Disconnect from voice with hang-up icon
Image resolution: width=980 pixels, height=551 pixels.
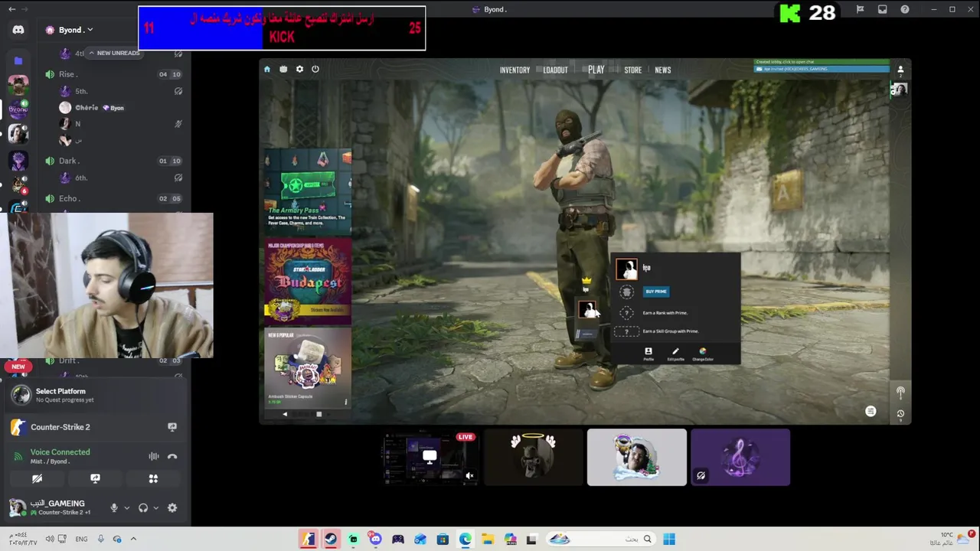pyautogui.click(x=172, y=456)
